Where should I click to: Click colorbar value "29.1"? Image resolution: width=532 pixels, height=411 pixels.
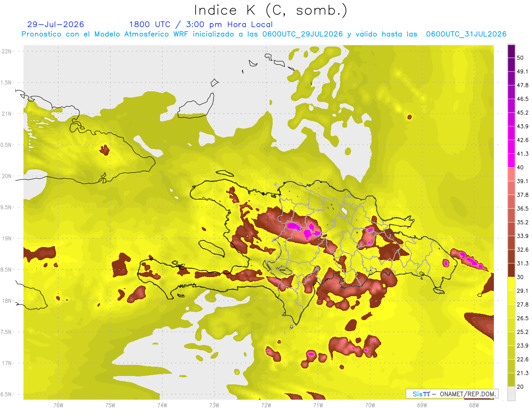point(522,290)
